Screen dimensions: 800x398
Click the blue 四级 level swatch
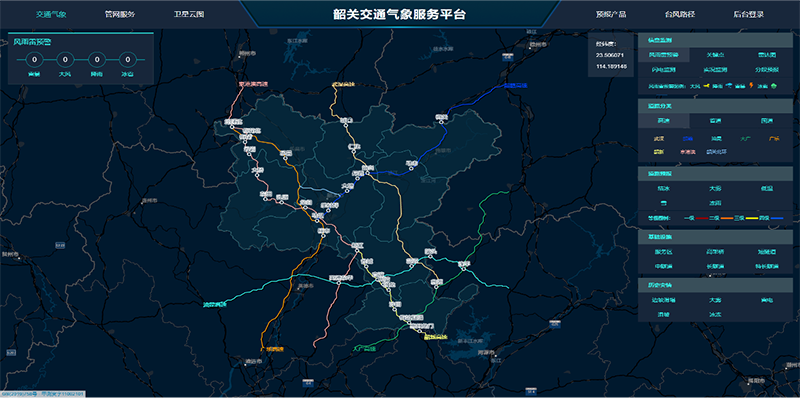(777, 218)
